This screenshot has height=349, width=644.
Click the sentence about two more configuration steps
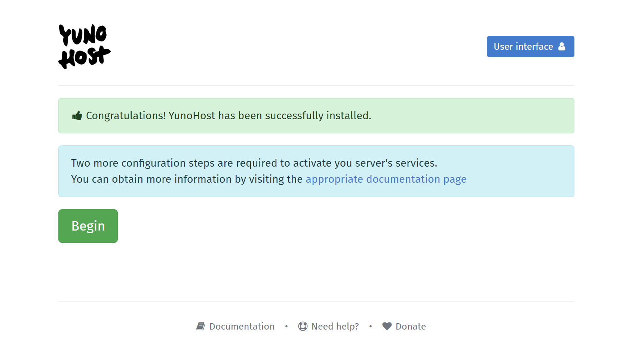[254, 163]
